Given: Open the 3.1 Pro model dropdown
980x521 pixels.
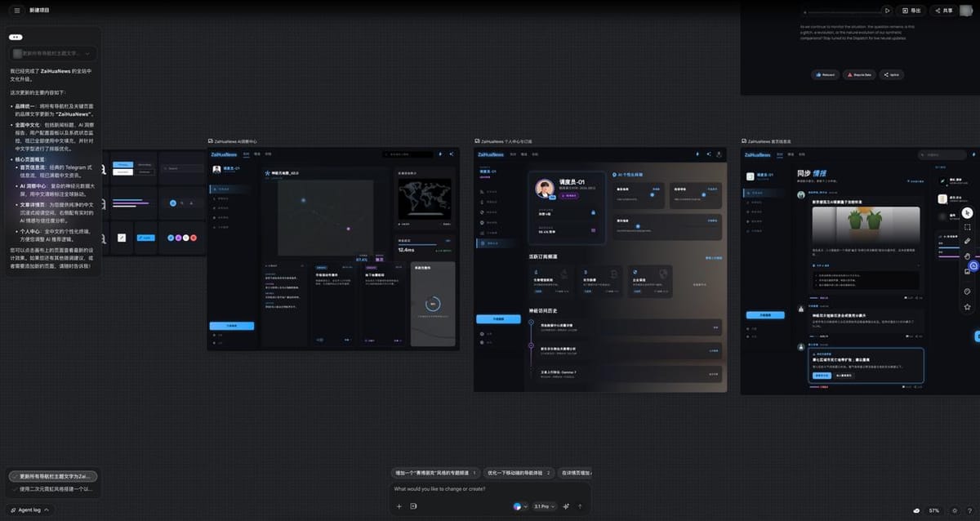Looking at the screenshot, I should pyautogui.click(x=544, y=506).
